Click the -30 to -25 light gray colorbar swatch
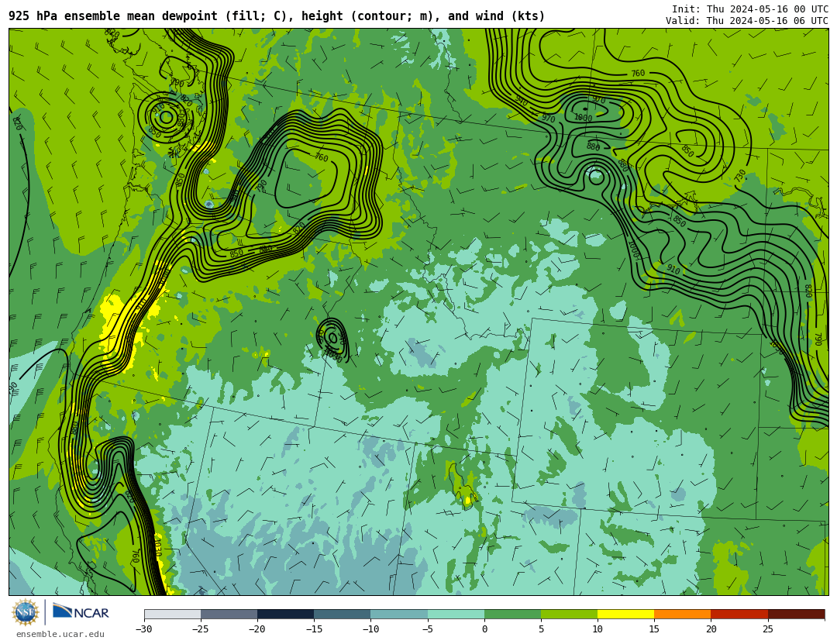Image resolution: width=837 pixels, height=644 pixels. [x=172, y=614]
